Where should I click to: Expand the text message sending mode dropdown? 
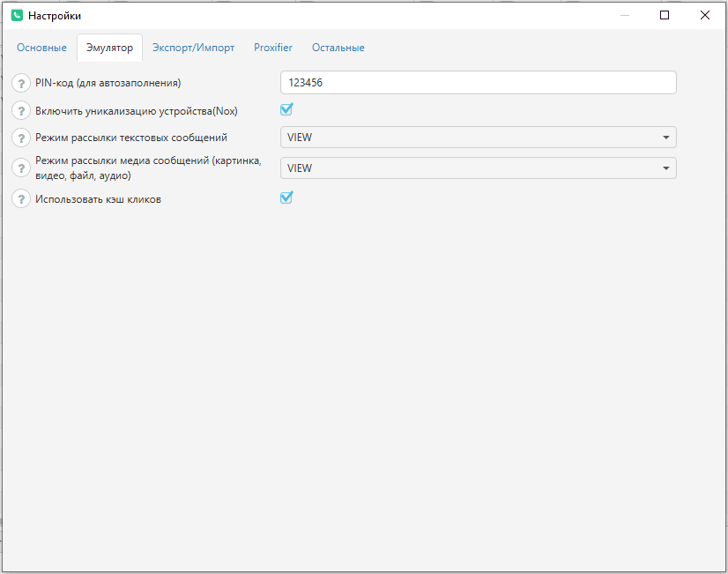click(479, 138)
